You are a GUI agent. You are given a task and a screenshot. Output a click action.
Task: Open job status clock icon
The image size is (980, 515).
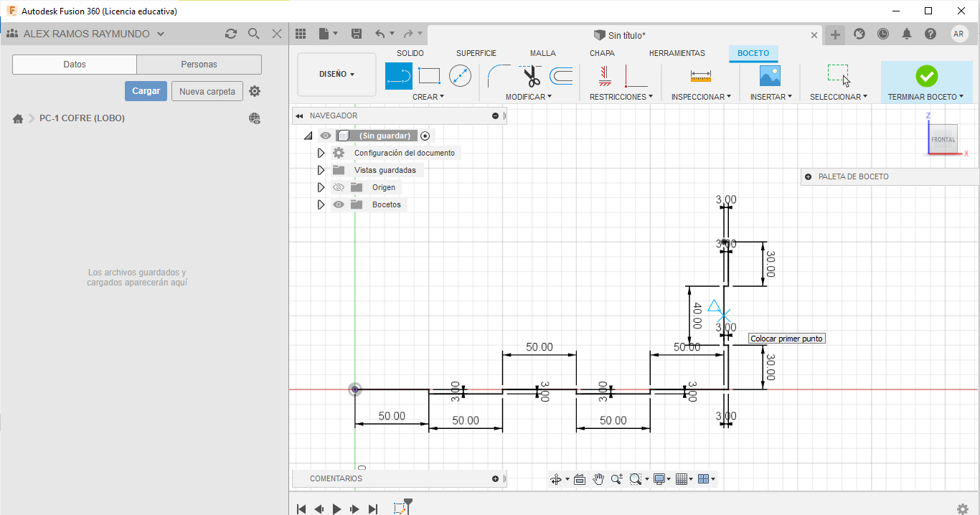[883, 34]
